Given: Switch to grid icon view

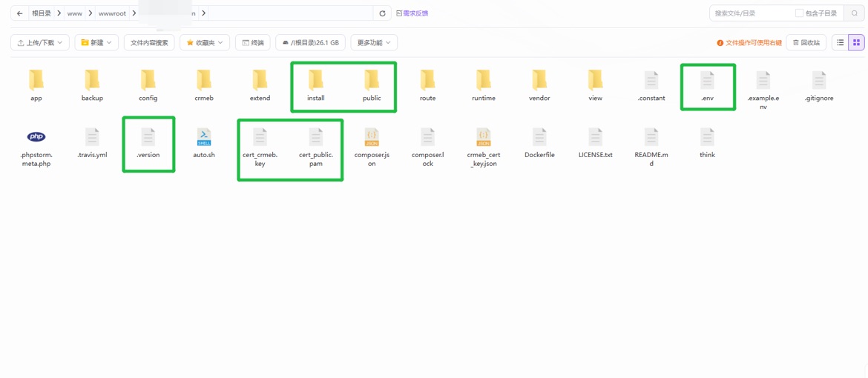Looking at the screenshot, I should coord(856,42).
